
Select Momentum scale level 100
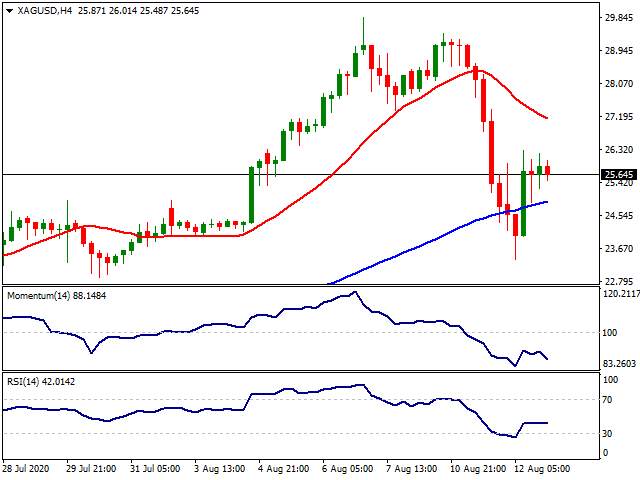(610, 333)
